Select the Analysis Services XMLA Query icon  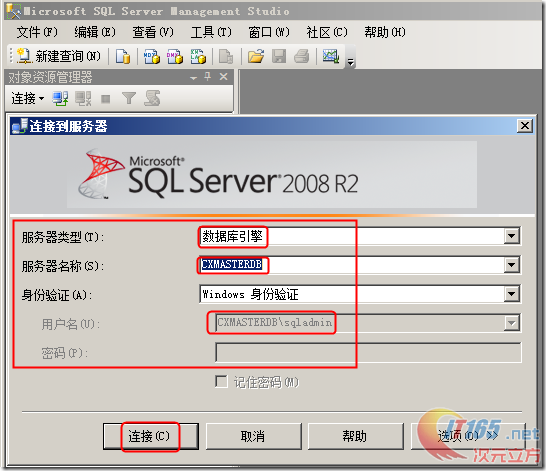point(198,56)
